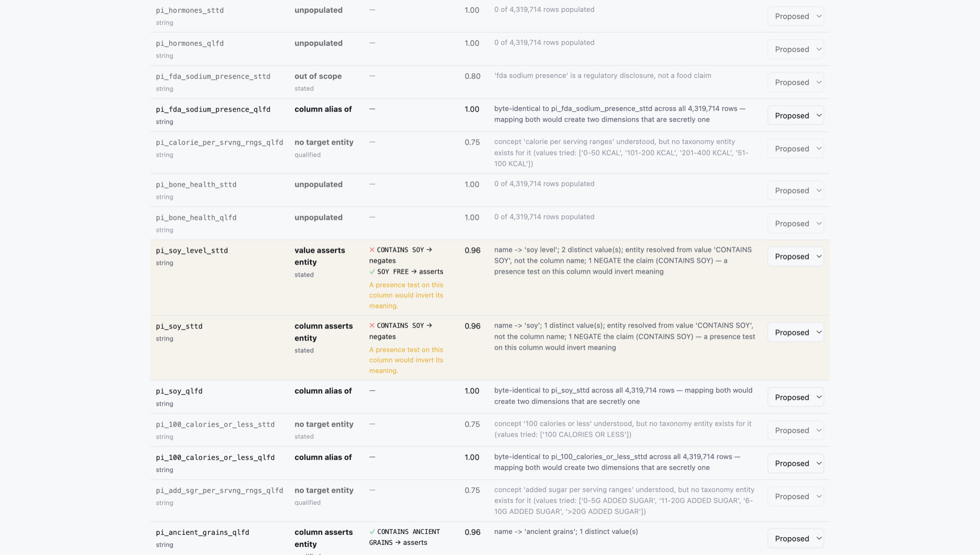Click presence test warning in pi_soy_sttd row
This screenshot has height=555, width=980.
[x=406, y=360]
